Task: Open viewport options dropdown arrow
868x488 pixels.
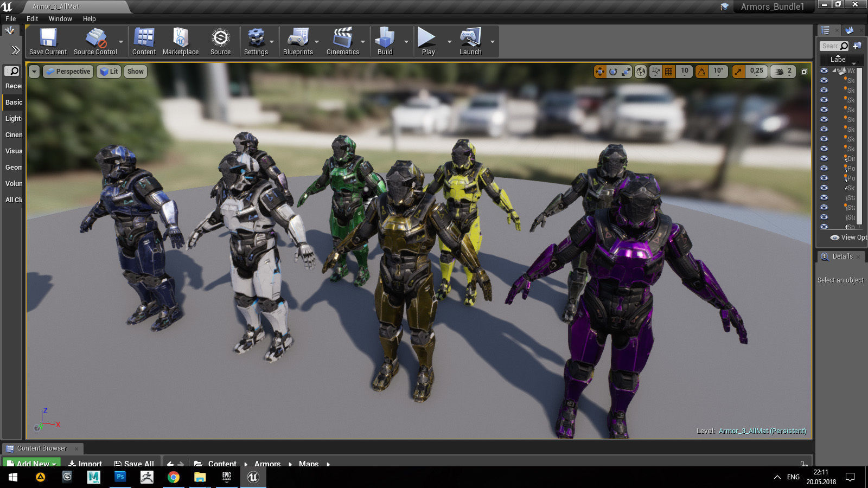Action: point(34,72)
